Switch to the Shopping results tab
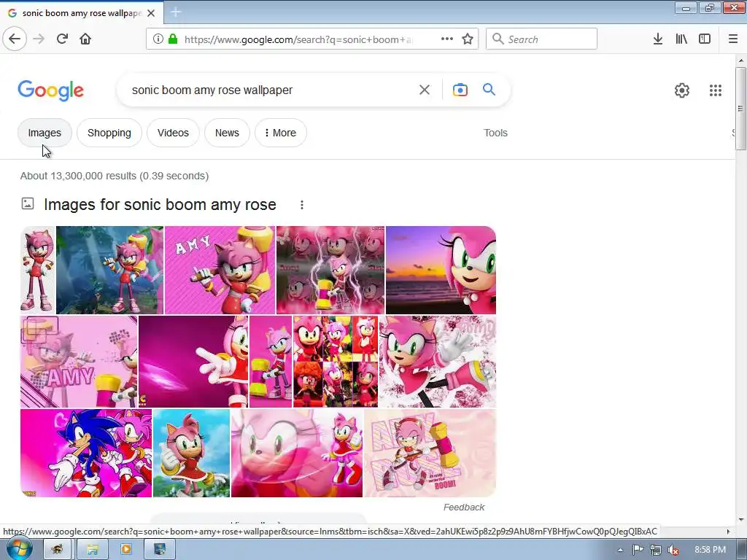747x560 pixels. [109, 133]
